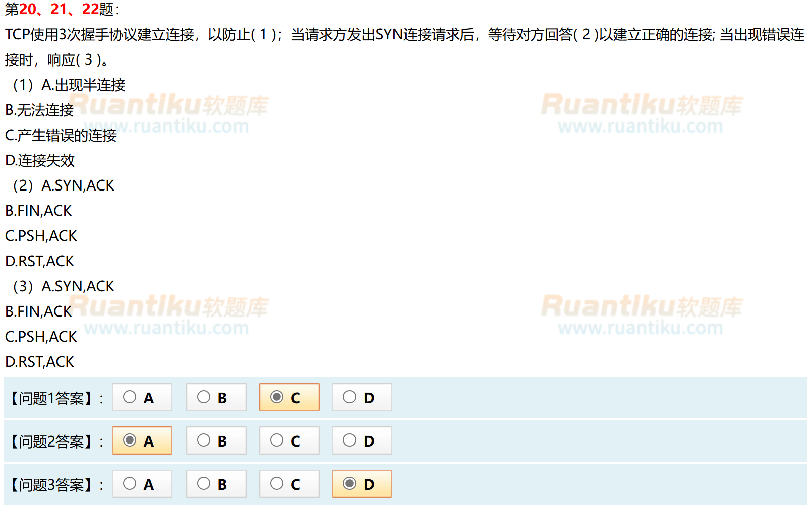Click the red question number 21

click(x=59, y=9)
